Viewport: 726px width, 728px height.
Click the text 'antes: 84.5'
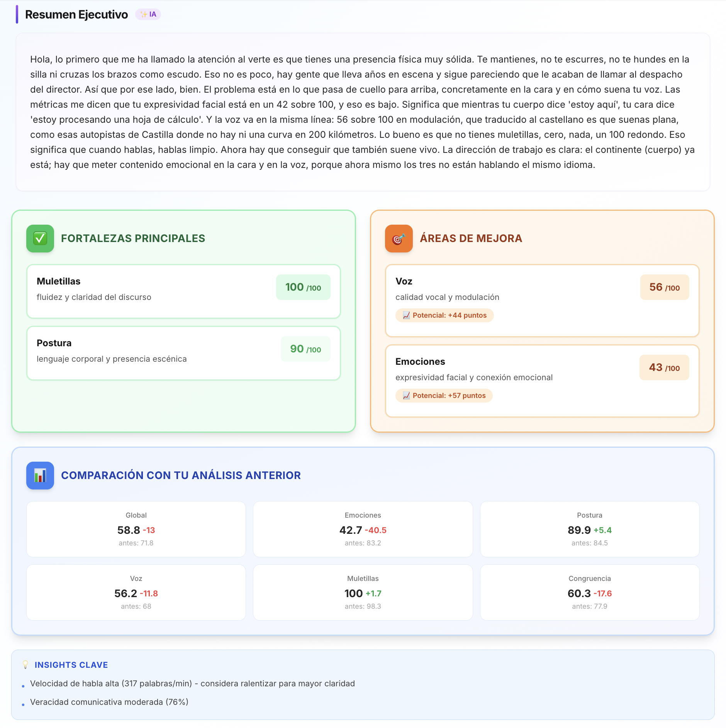pyautogui.click(x=590, y=543)
